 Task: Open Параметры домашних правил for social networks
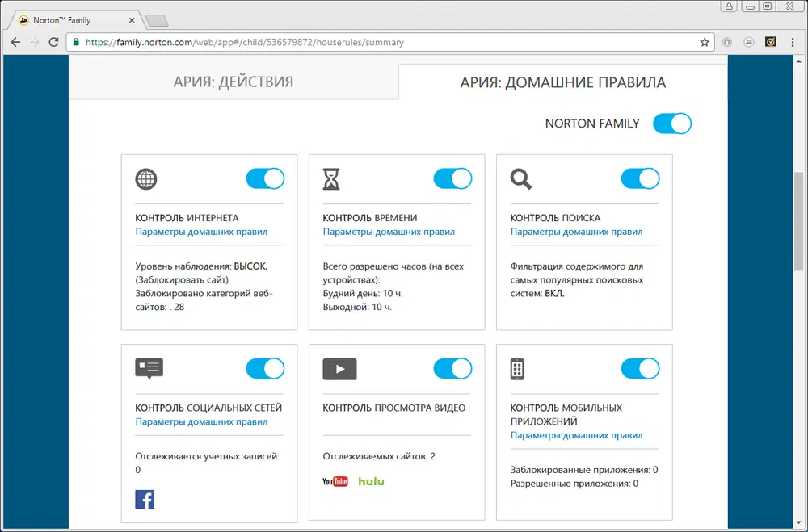point(201,421)
